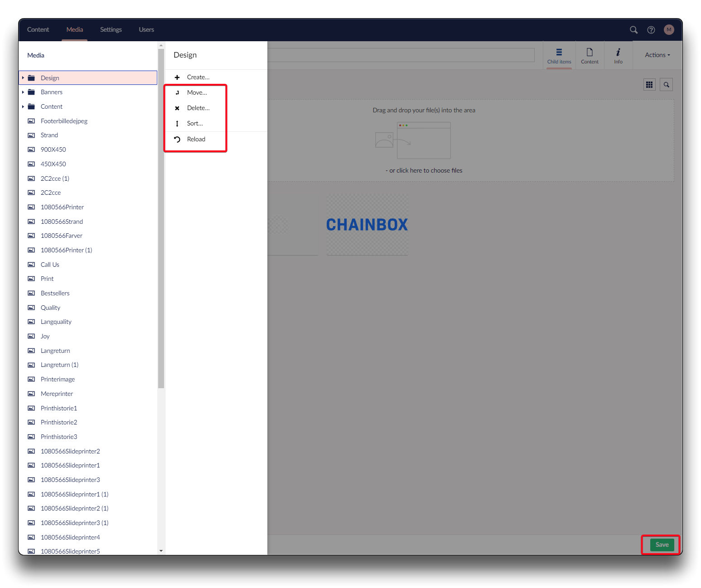
Task: Open the Content app icon
Action: (590, 55)
